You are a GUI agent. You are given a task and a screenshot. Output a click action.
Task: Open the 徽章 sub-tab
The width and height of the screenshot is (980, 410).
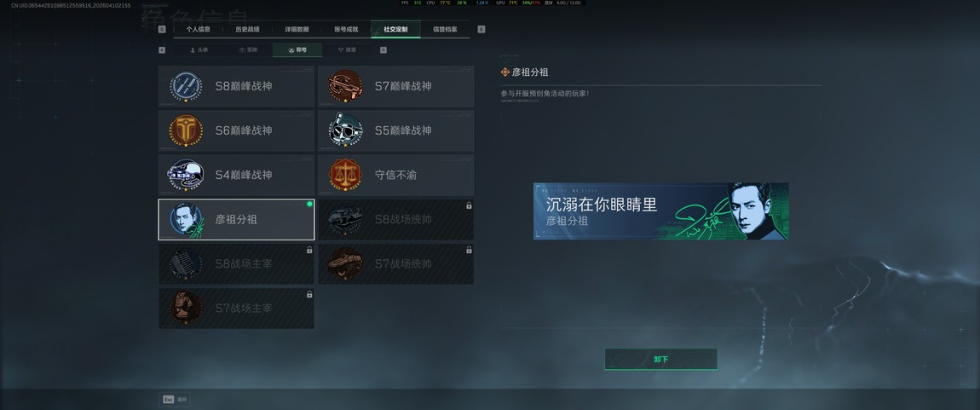[x=347, y=50]
